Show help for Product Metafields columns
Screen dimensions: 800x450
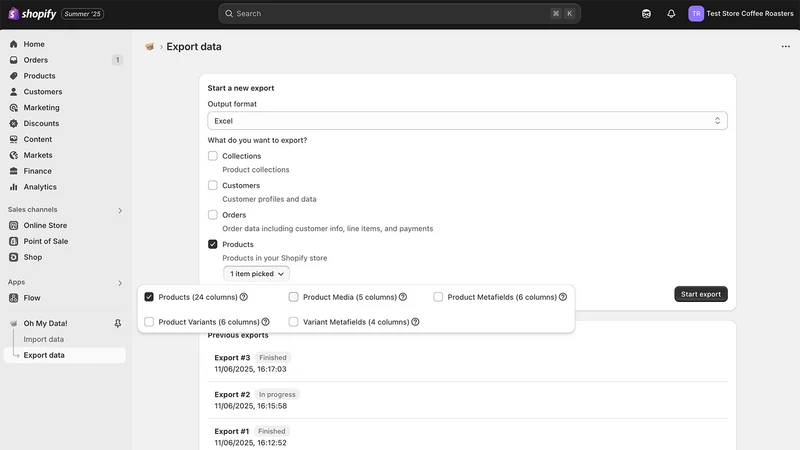pyautogui.click(x=563, y=297)
